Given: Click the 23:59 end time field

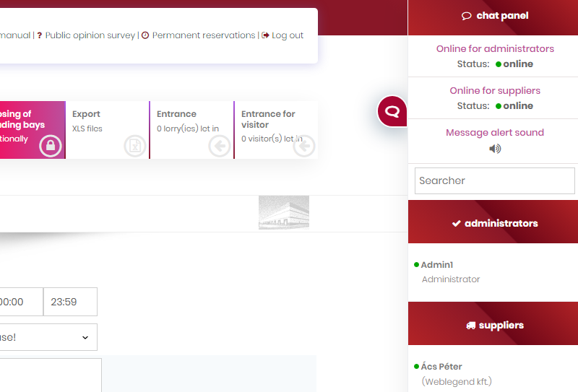Looking at the screenshot, I should pos(70,302).
